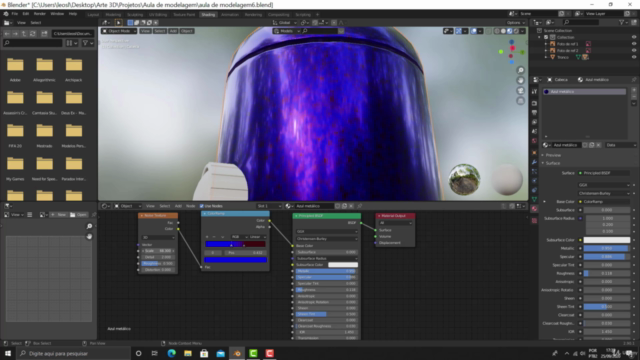Viewport: 640px width, 360px height.
Task: Open File Explorer from the taskbar
Action: coord(188,353)
